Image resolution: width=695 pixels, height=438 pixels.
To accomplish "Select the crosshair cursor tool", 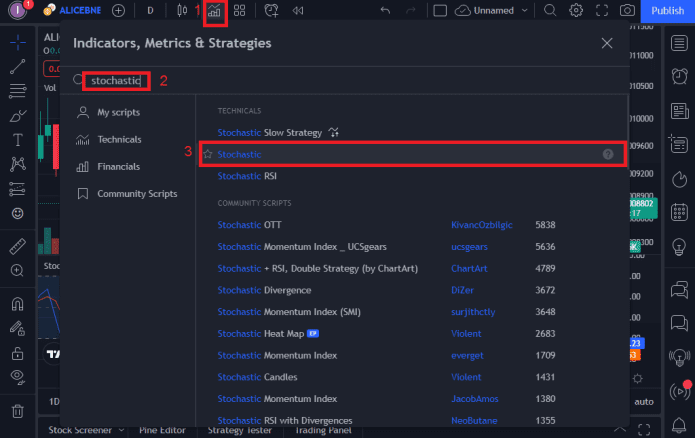I will [18, 43].
